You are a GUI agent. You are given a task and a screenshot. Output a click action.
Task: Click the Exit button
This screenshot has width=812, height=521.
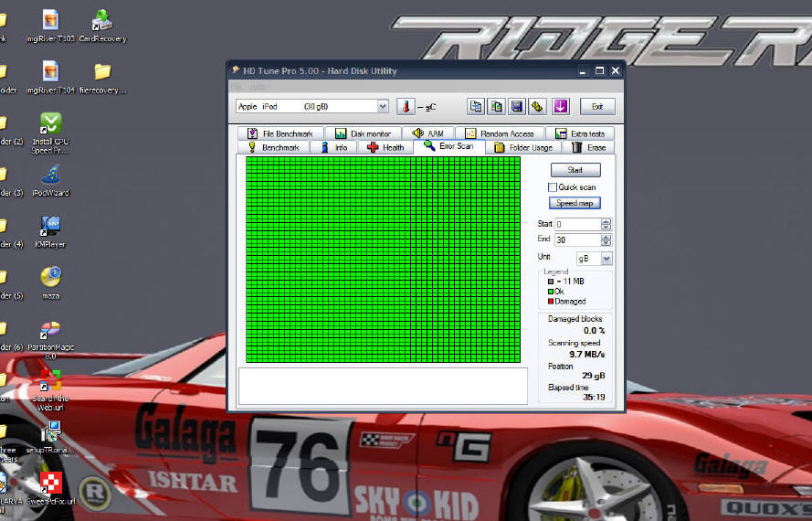pos(597,106)
